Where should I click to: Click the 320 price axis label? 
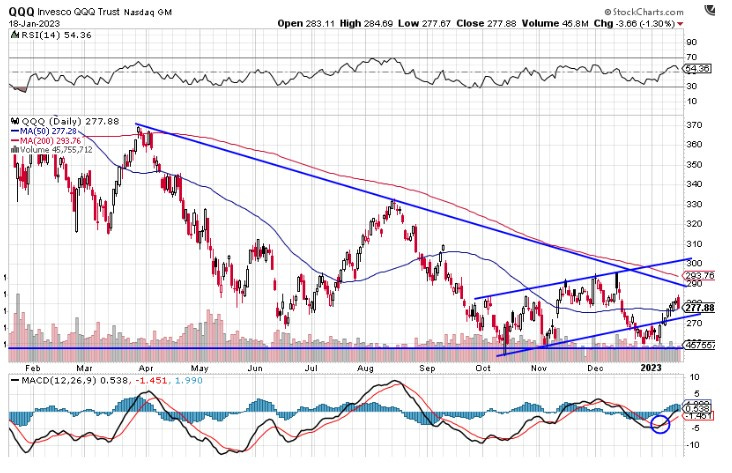(694, 224)
